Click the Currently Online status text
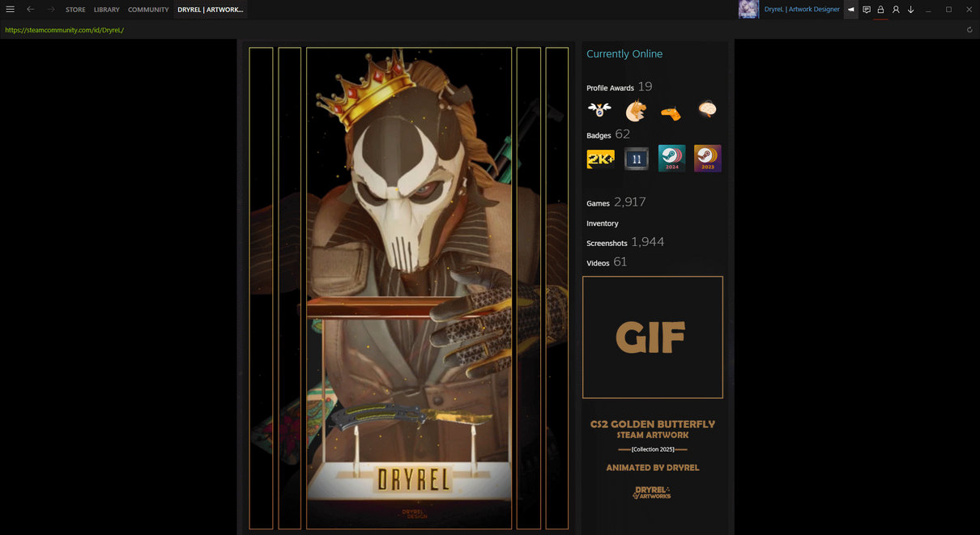 click(x=624, y=54)
